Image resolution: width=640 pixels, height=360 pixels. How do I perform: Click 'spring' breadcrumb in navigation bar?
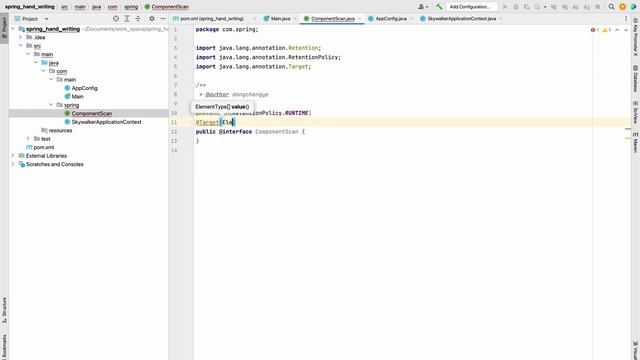click(131, 7)
